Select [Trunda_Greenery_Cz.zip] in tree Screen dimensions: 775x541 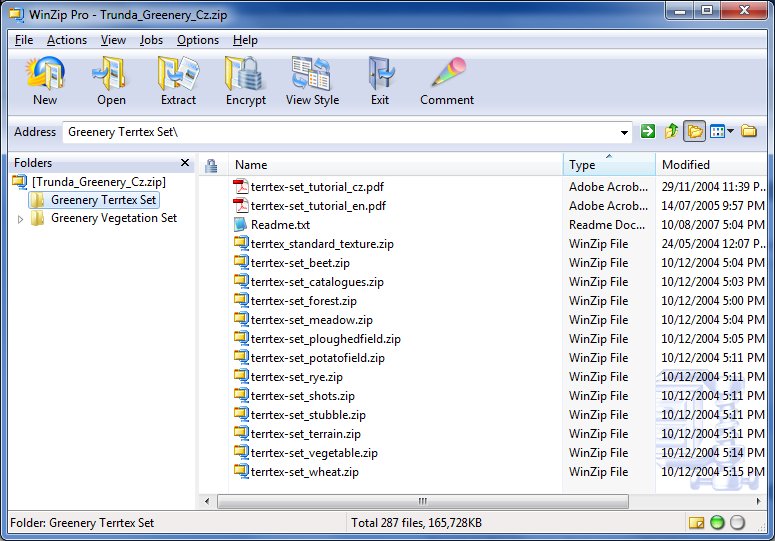99,182
